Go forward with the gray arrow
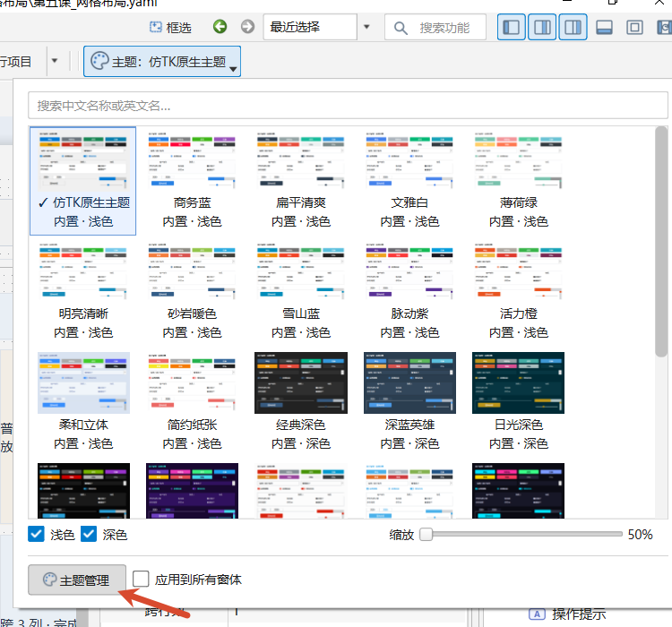 (x=247, y=27)
